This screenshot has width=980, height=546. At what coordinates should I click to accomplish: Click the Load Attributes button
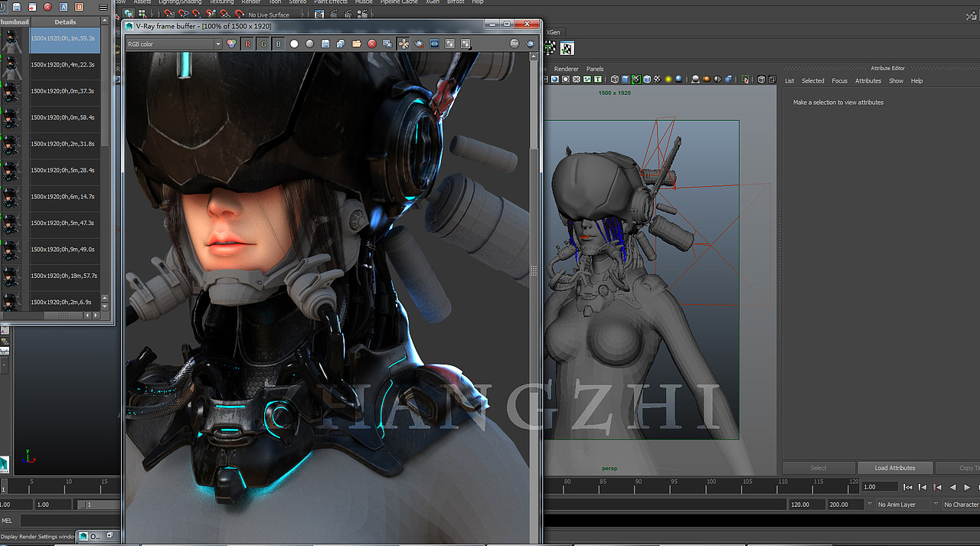pyautogui.click(x=895, y=468)
